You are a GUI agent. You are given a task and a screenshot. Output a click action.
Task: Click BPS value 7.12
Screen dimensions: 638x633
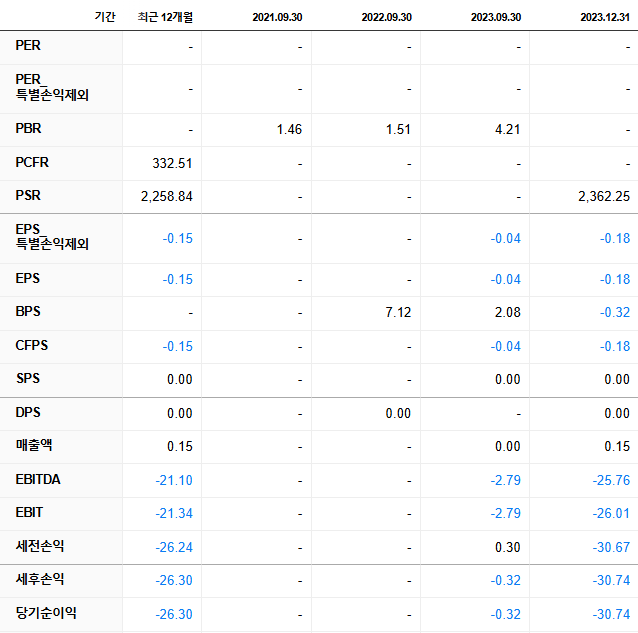click(398, 312)
